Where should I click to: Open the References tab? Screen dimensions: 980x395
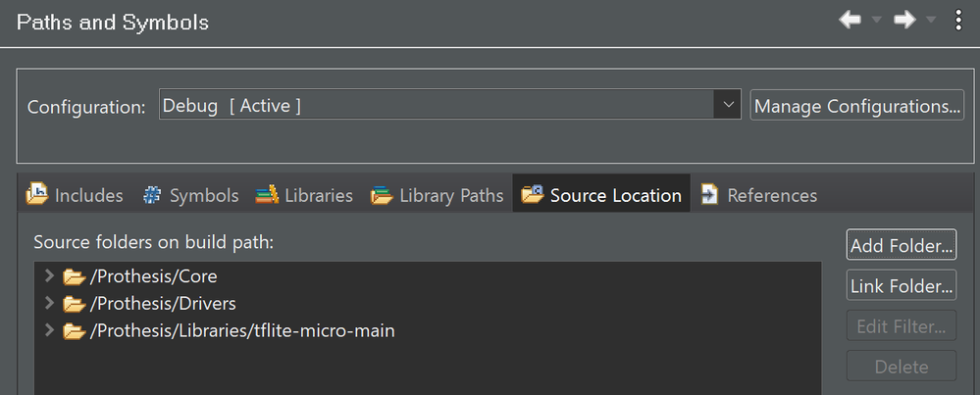(x=758, y=195)
